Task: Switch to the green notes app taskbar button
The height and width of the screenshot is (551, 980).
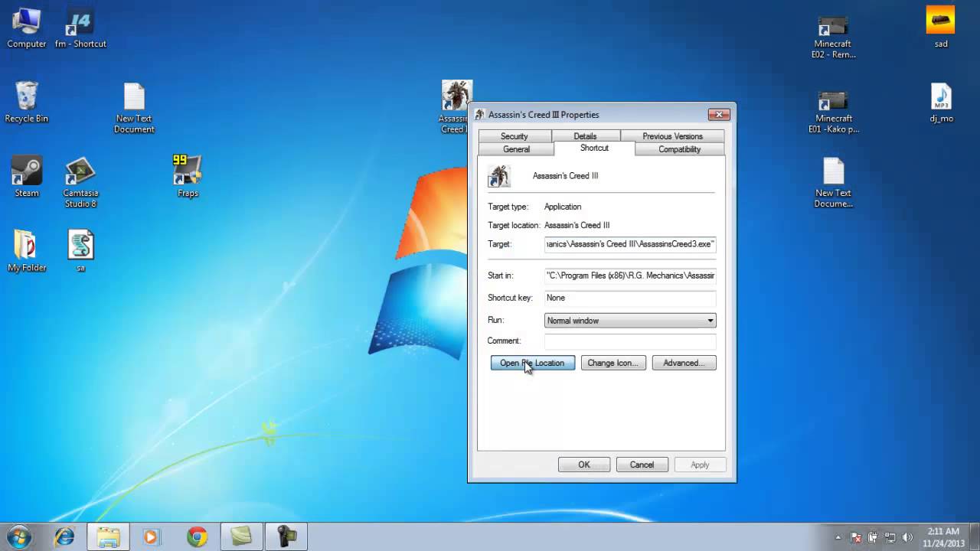Action: point(241,536)
